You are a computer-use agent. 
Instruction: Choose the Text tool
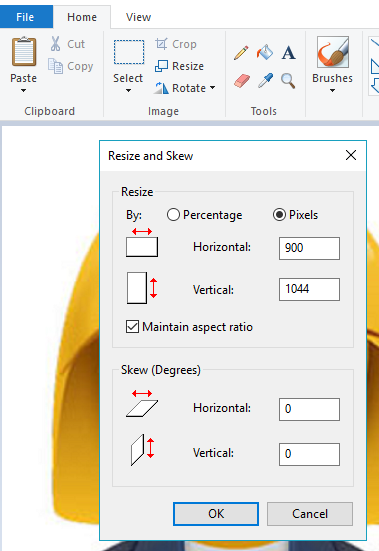point(288,53)
